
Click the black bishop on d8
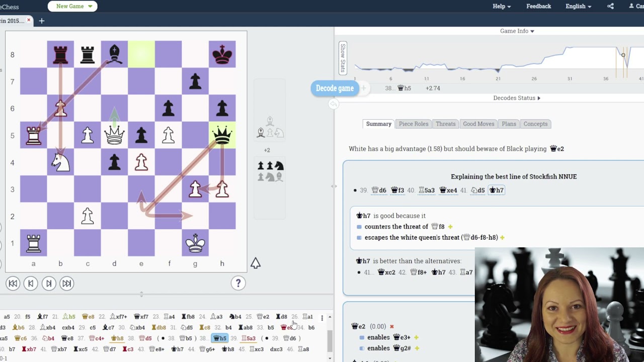[x=114, y=54]
